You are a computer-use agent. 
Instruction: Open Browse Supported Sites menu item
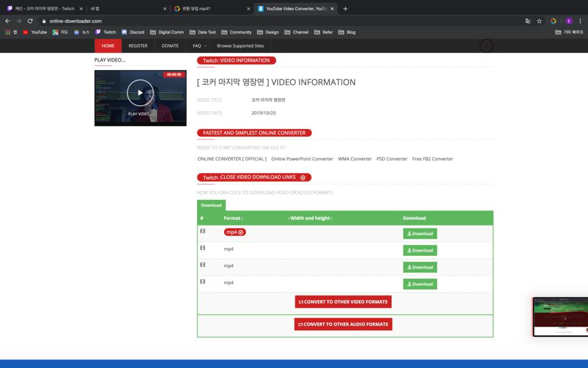coord(240,46)
